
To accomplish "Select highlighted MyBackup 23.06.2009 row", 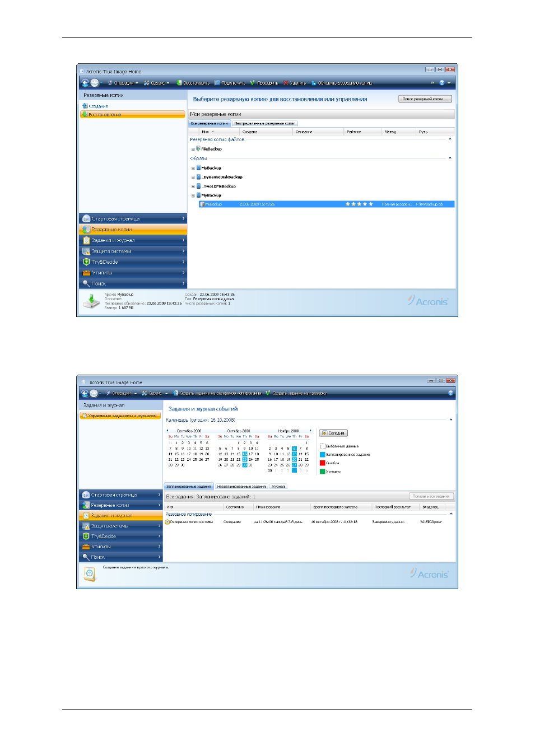I will (x=327, y=204).
